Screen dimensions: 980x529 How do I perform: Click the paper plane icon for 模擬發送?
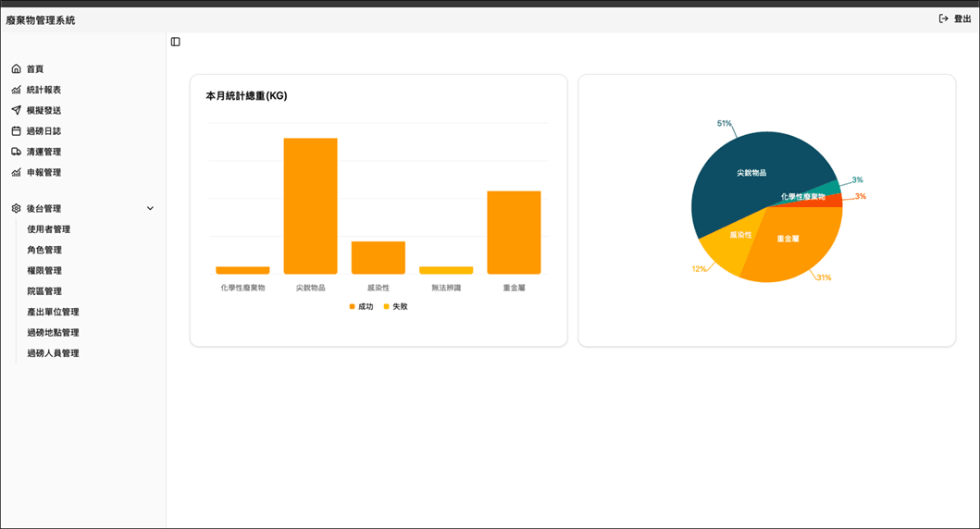17,110
